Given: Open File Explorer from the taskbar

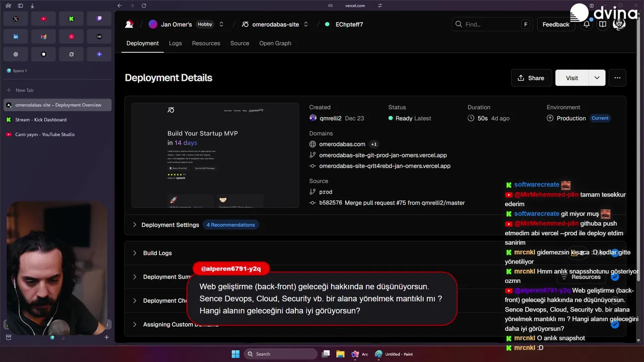Looking at the screenshot, I should (x=340, y=354).
